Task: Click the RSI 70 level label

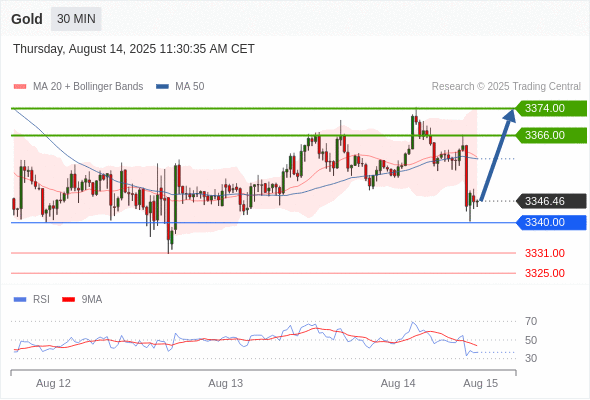Action: 531,321
